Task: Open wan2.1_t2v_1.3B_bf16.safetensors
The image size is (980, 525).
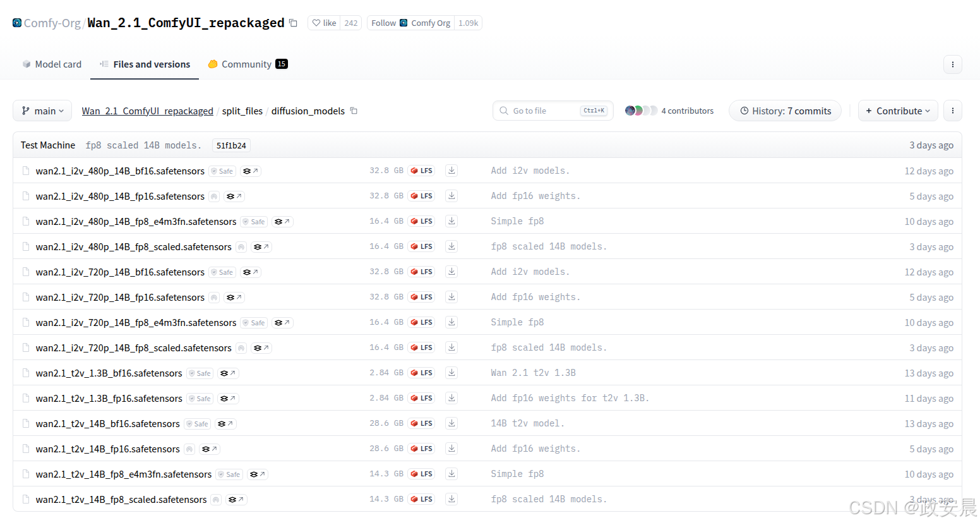Action: point(109,373)
